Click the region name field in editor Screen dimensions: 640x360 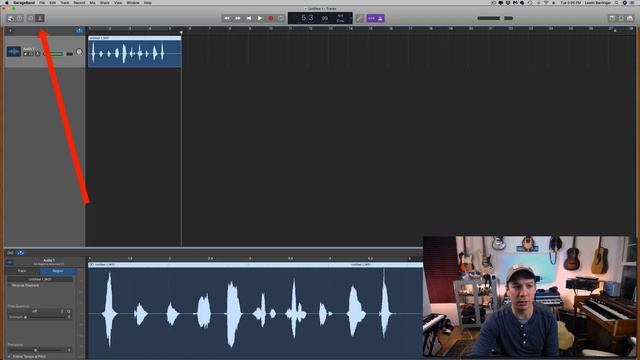coord(40,280)
